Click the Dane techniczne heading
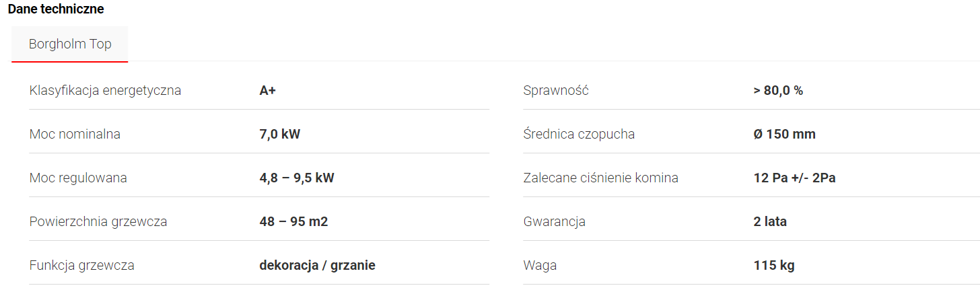The width and height of the screenshot is (980, 294). pyautogui.click(x=56, y=9)
